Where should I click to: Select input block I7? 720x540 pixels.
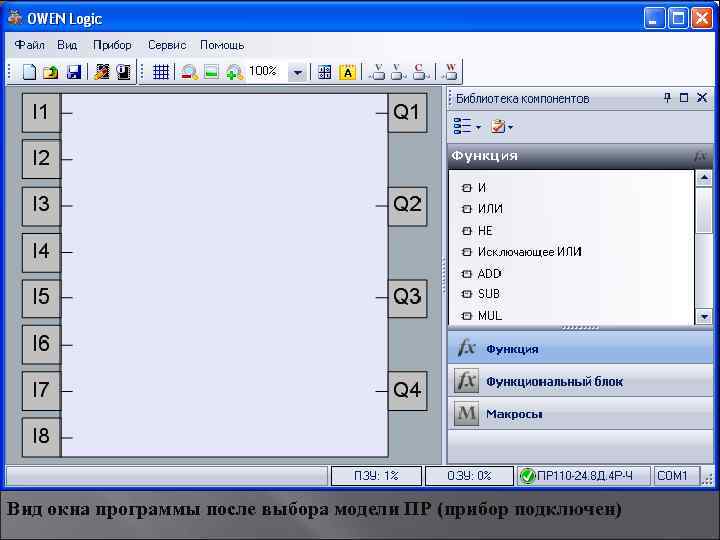point(41,391)
